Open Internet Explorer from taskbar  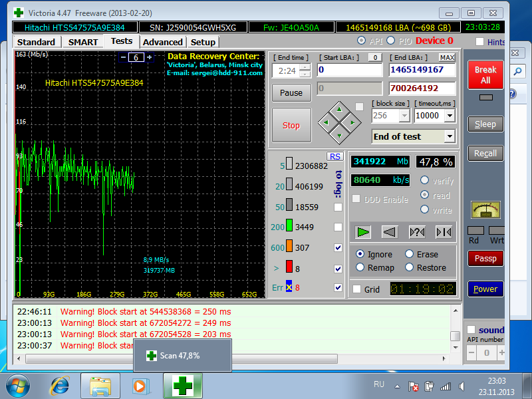pyautogui.click(x=60, y=386)
